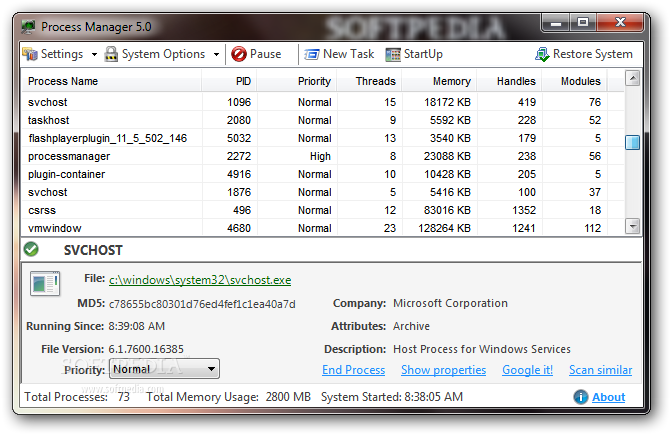Click the SVCHOST heading
671x435 pixels.
pyautogui.click(x=93, y=250)
